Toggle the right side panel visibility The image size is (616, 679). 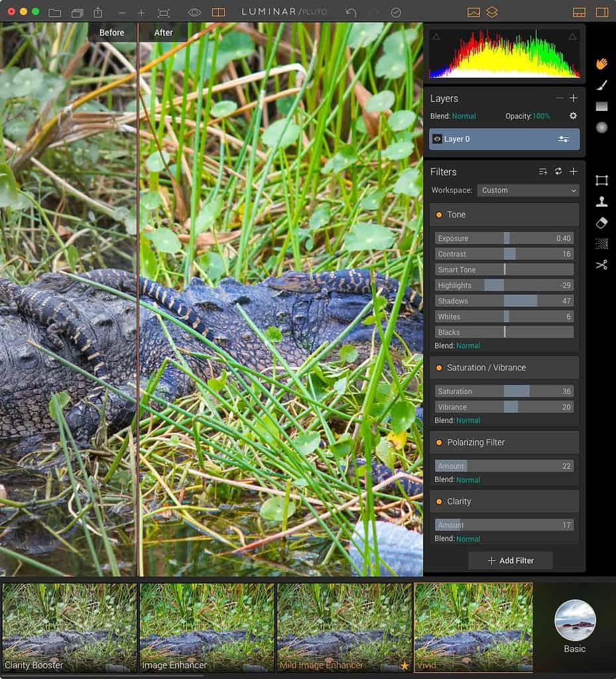602,12
